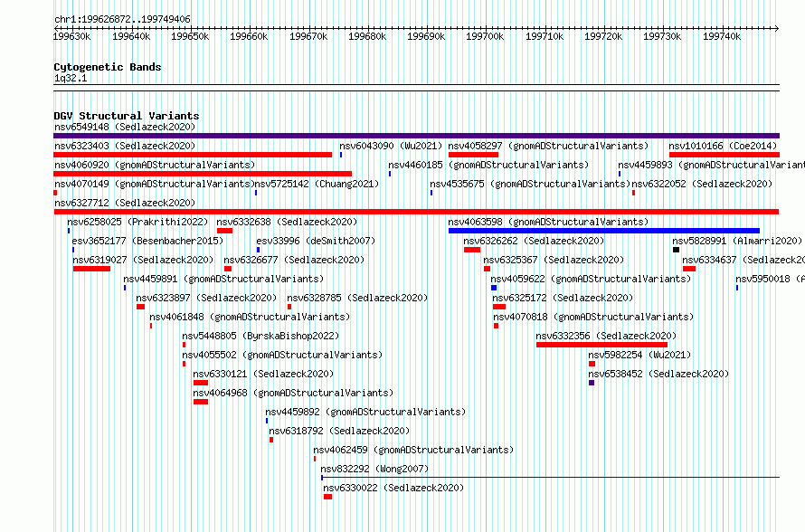Click nsv5982254 (Wu2021) label

[639, 355]
